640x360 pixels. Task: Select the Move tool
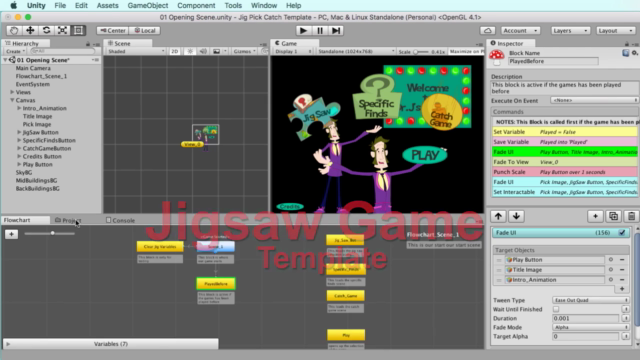click(30, 30)
